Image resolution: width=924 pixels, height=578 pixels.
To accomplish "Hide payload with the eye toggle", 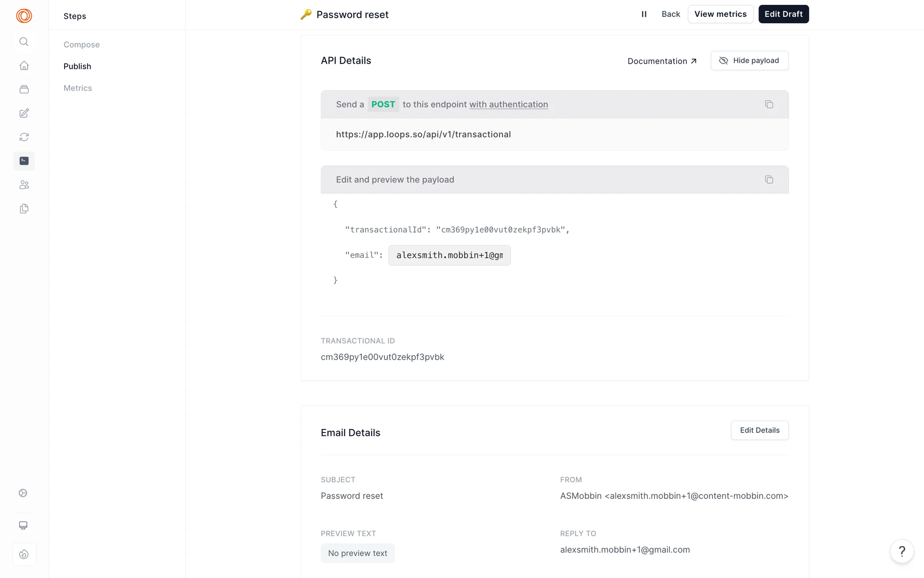I will coord(749,61).
